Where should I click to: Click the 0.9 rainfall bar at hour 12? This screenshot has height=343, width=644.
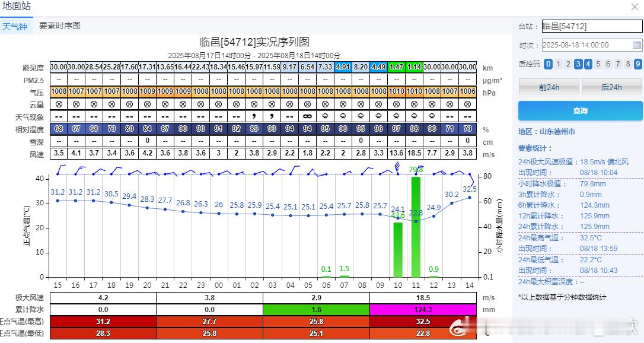pos(433,277)
